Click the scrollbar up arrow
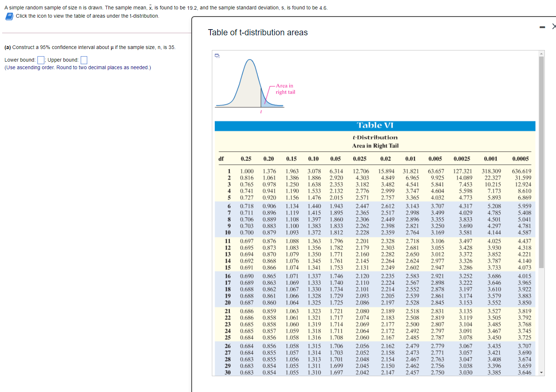The width and height of the screenshot is (556, 392). point(541,53)
